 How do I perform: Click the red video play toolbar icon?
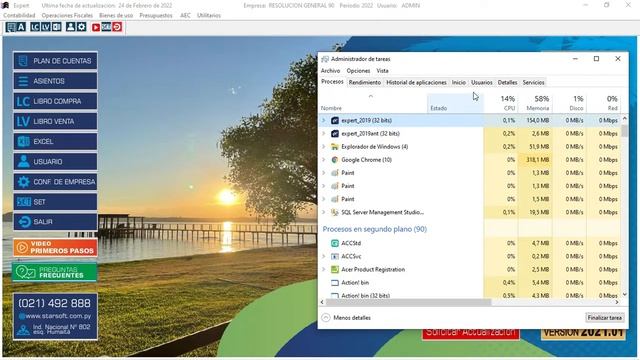coord(96,27)
